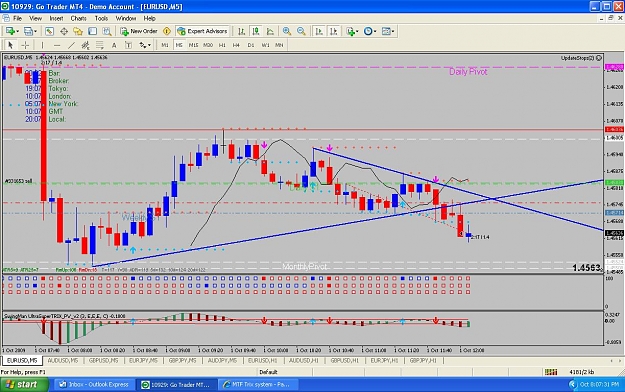The height and width of the screenshot is (392, 625).
Task: Click the Templates icon
Action: 386,31
